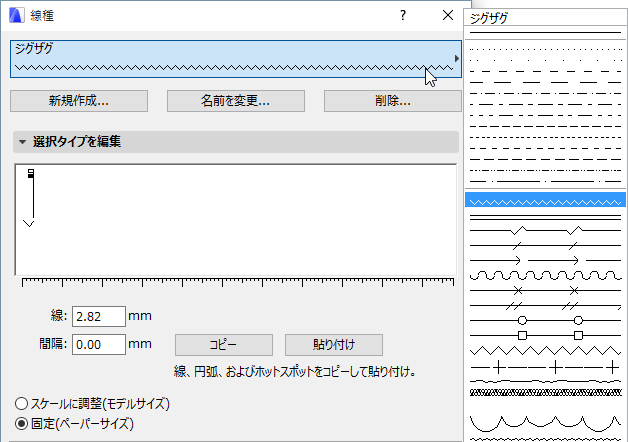Select the line with break peaks type
The image size is (628, 442).
pos(545,230)
